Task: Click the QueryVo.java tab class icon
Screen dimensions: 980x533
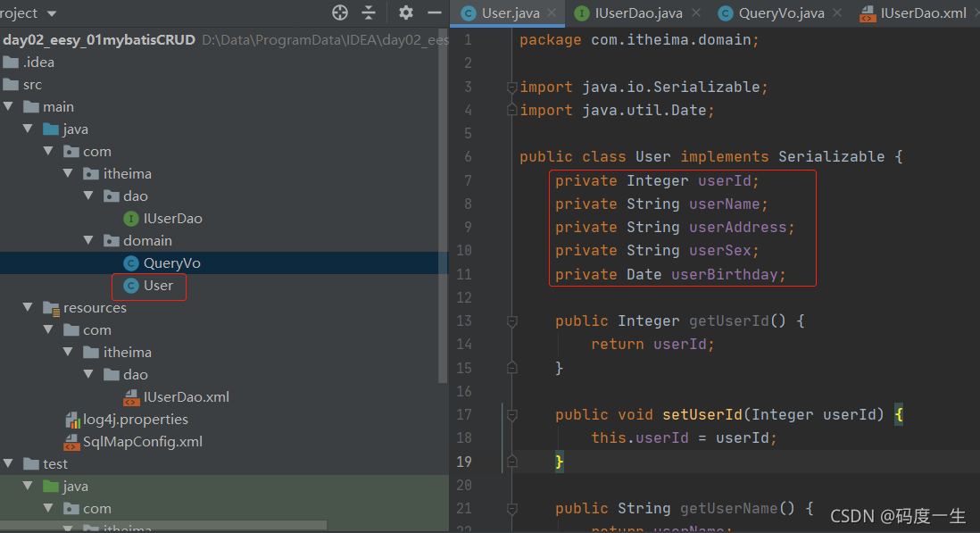Action: (726, 13)
